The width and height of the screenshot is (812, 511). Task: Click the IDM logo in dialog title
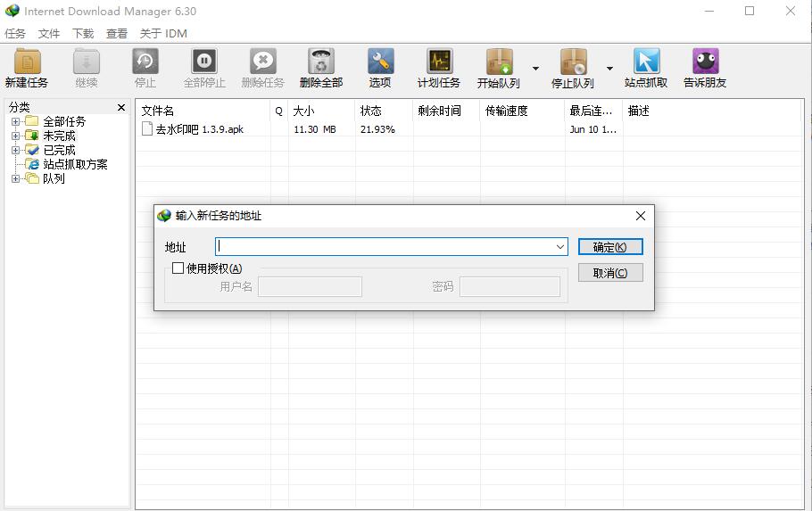pyautogui.click(x=164, y=216)
